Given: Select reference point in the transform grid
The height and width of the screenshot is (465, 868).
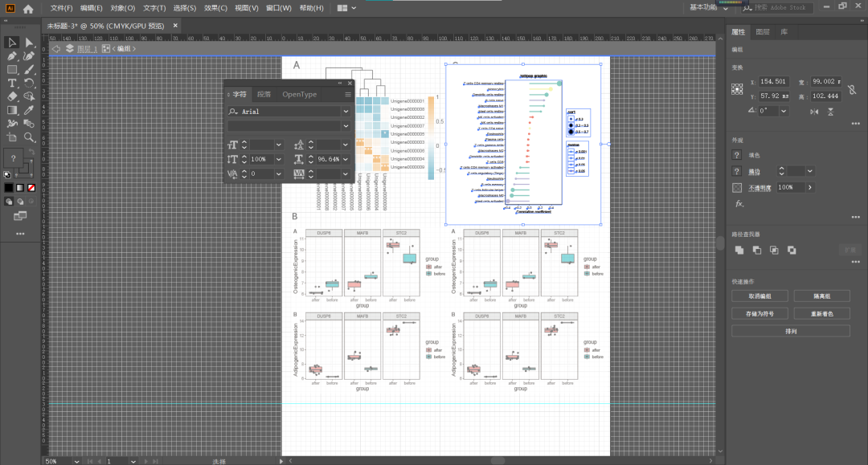Looking at the screenshot, I should tap(737, 89).
